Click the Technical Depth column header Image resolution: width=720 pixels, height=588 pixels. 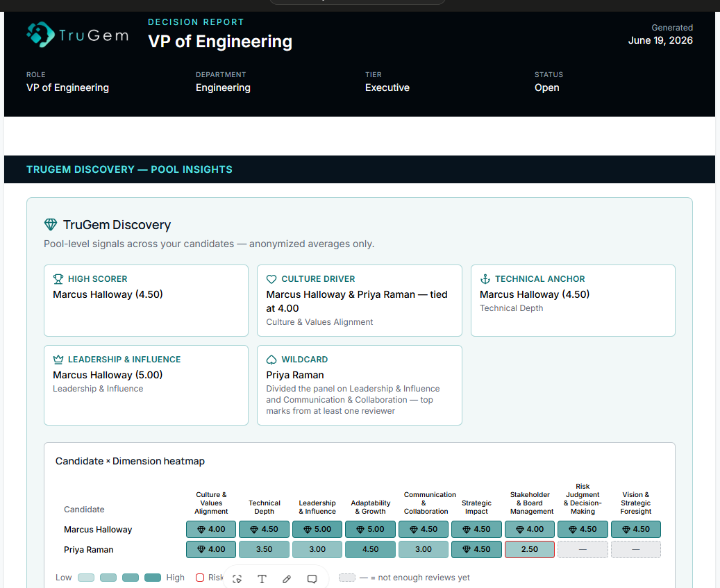tap(265, 507)
